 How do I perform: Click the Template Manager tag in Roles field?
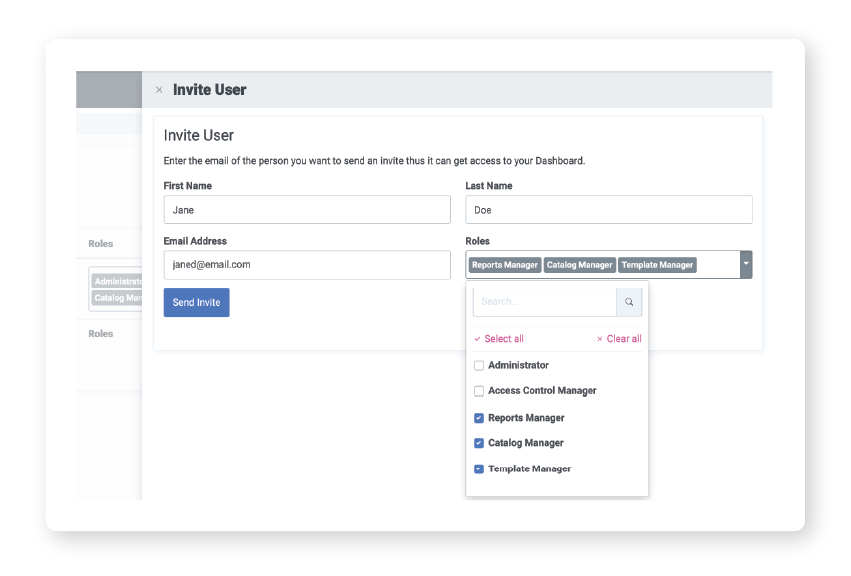657,265
